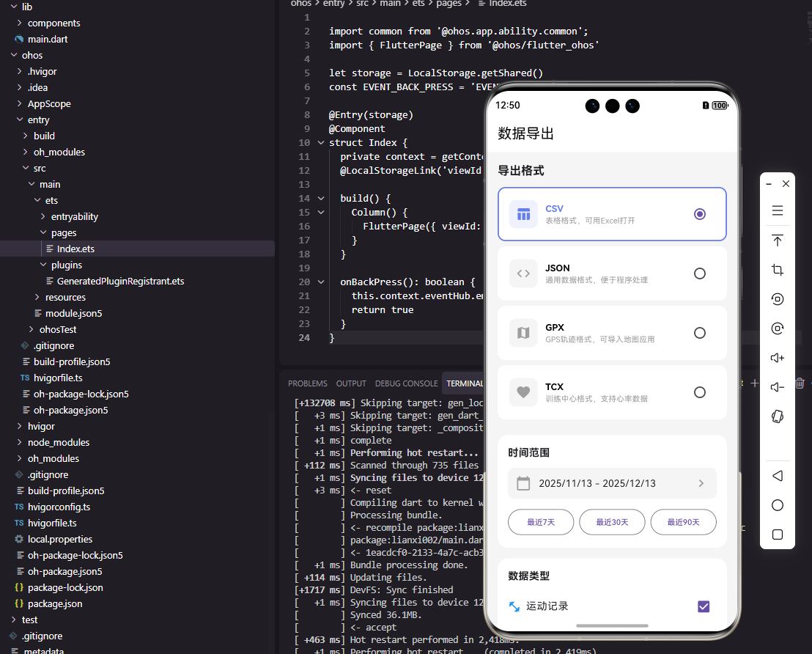Click the emulator second rotate icon

coord(778,328)
